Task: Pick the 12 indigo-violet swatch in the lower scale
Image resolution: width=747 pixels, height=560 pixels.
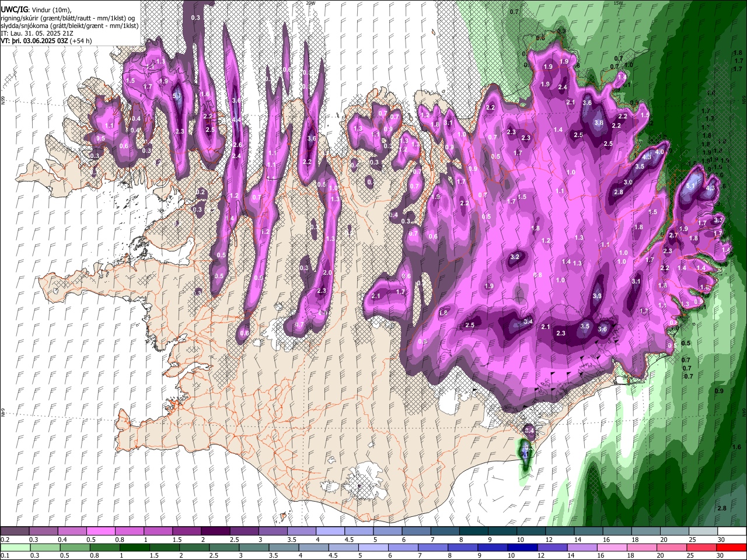Action: point(551,547)
